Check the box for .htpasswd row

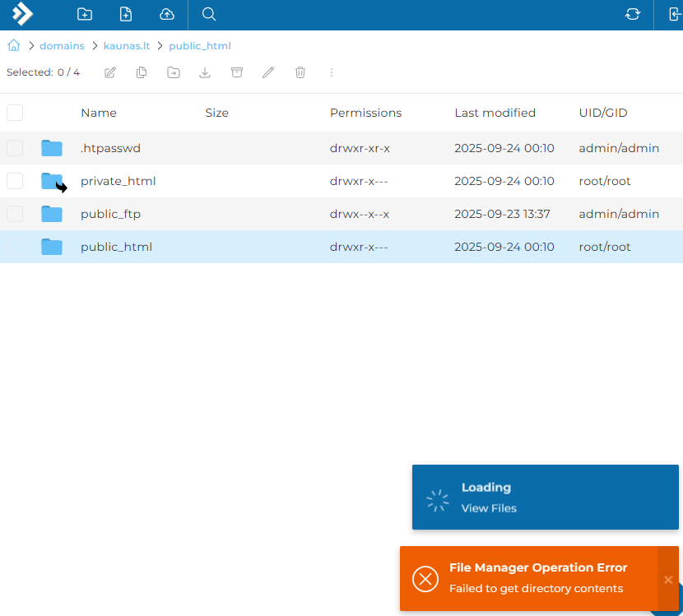15,148
